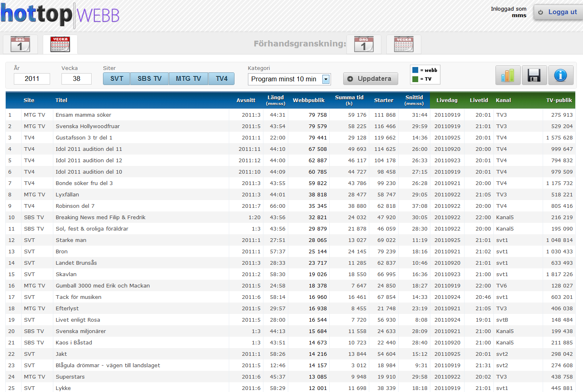The width and height of the screenshot is (583, 392).
Task: Sort by the Avsnitt column header
Action: [246, 100]
